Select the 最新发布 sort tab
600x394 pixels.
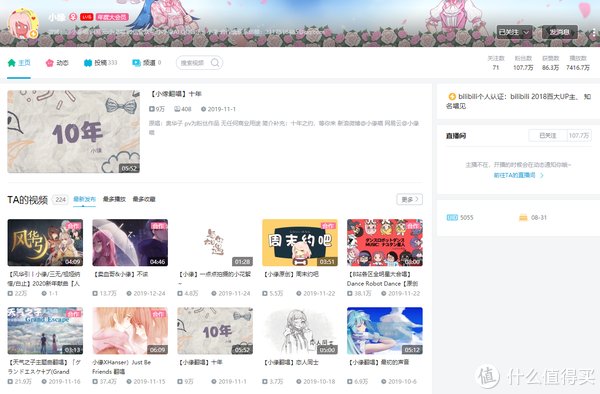click(x=84, y=199)
